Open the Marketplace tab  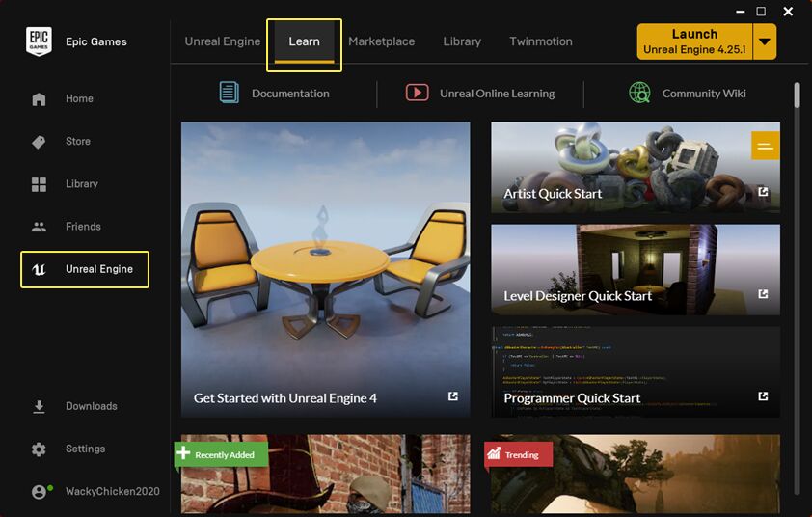[x=382, y=41]
